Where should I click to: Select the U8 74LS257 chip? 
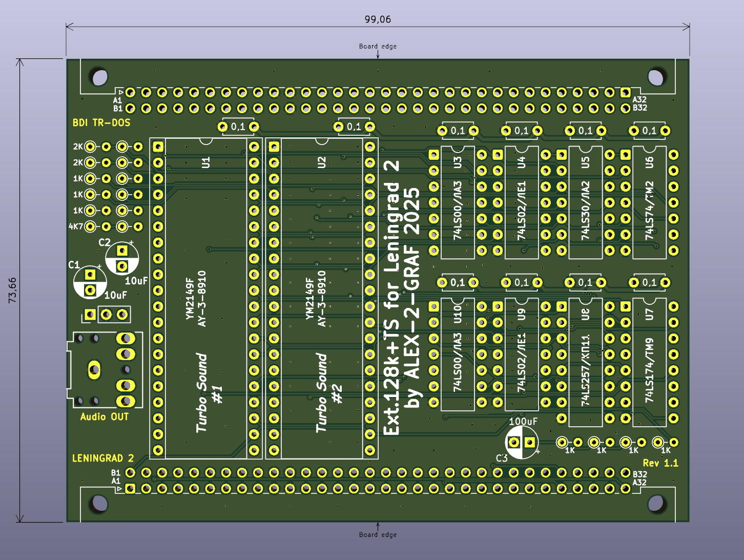(585, 362)
